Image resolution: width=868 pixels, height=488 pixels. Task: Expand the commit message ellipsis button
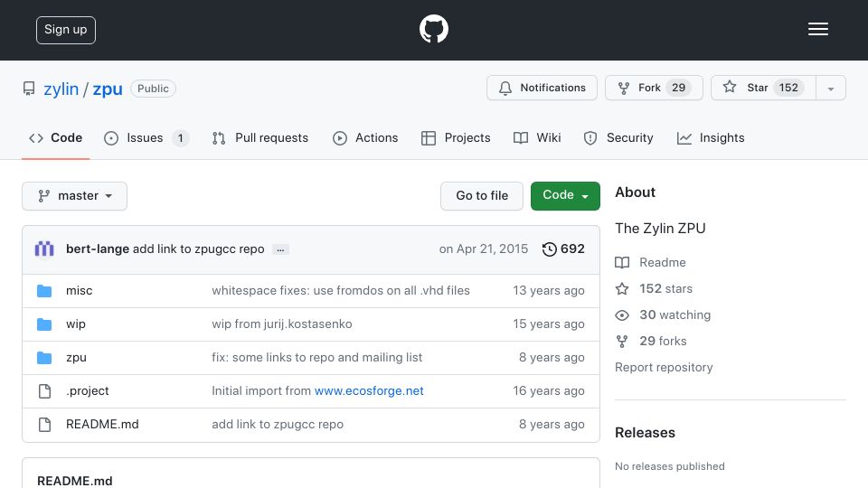280,250
